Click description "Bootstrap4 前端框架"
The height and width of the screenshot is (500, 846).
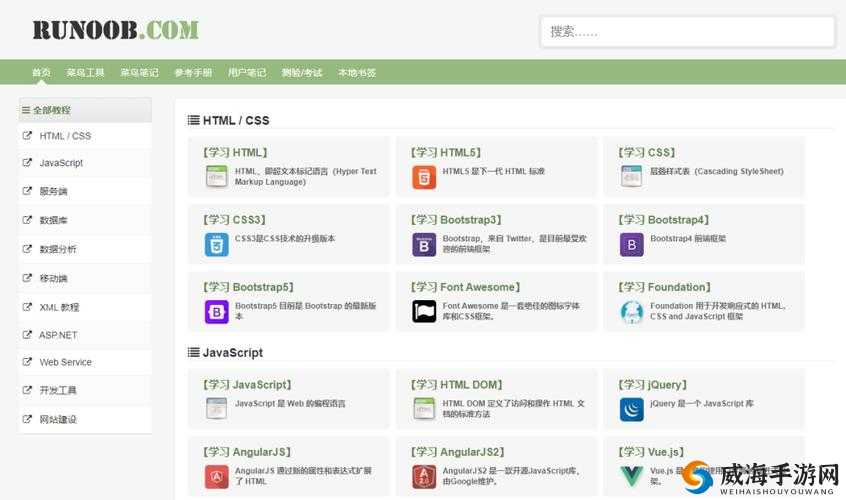(688, 238)
